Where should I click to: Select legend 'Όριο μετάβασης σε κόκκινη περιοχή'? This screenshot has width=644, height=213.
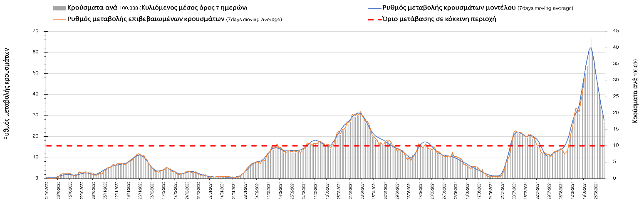click(x=439, y=19)
